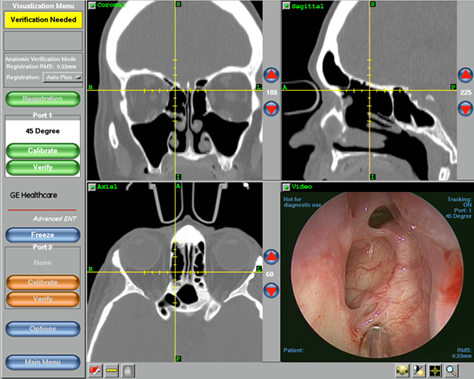Open the Options menu button
This screenshot has height=379, width=474.
43,329
